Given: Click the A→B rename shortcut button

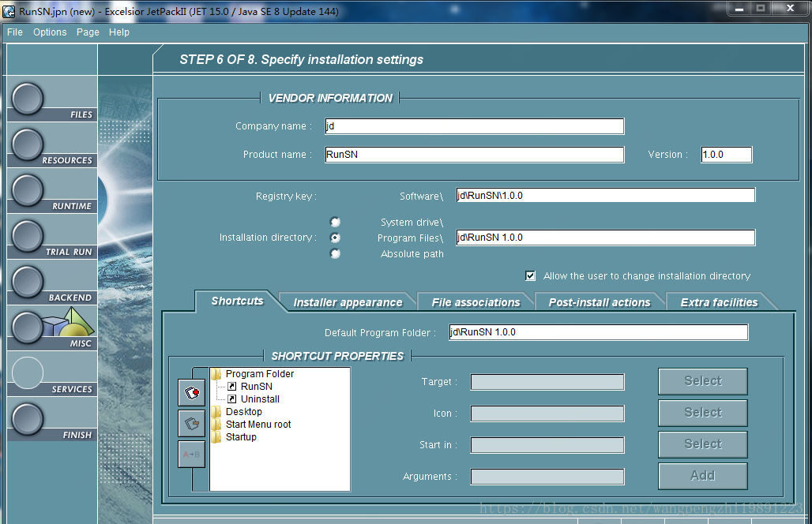Looking at the screenshot, I should coord(192,455).
